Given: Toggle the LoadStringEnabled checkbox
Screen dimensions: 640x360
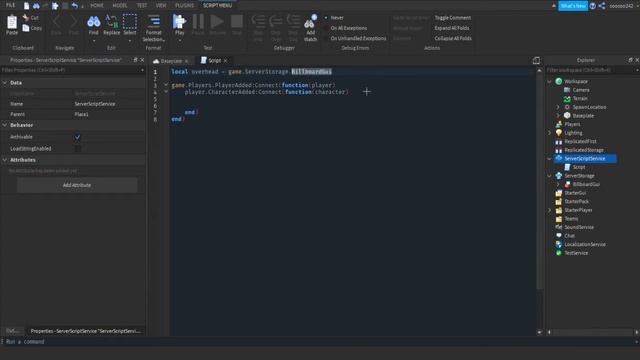Looking at the screenshot, I should pyautogui.click(x=78, y=149).
